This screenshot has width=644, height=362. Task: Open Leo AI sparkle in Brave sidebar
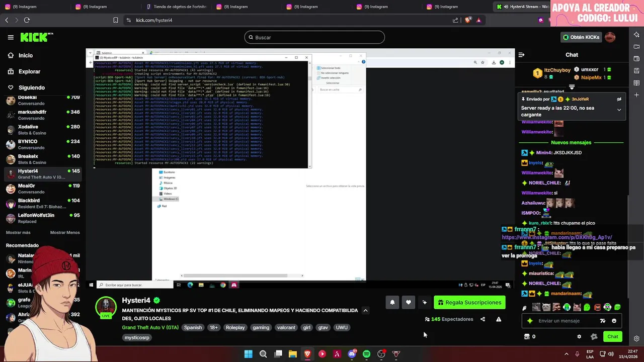tap(636, 35)
